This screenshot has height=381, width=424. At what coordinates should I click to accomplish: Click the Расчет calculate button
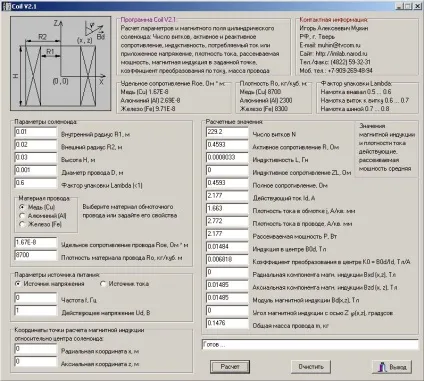coord(230,367)
